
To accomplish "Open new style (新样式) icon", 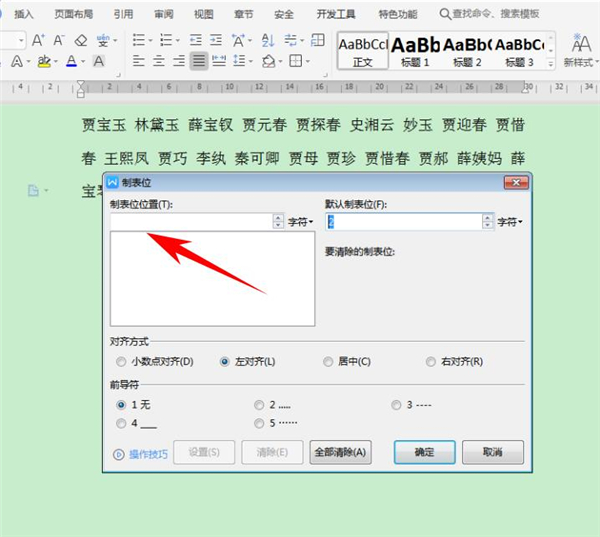I will (x=581, y=51).
